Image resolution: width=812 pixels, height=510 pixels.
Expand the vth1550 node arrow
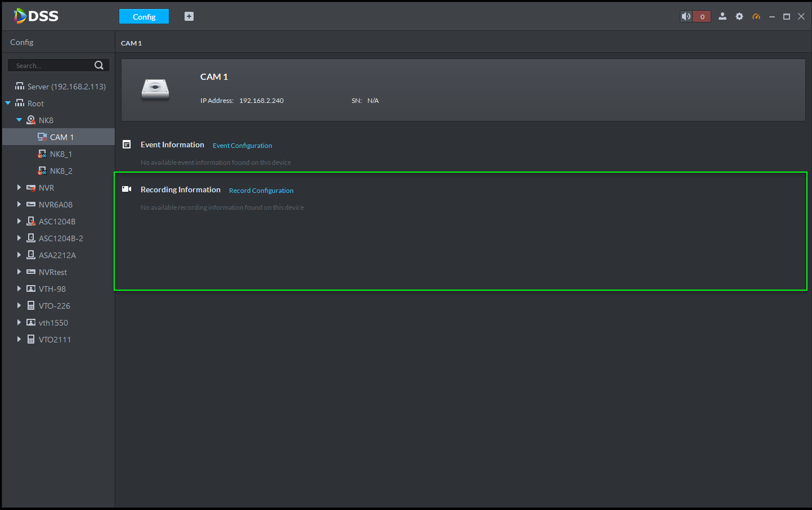tap(19, 322)
